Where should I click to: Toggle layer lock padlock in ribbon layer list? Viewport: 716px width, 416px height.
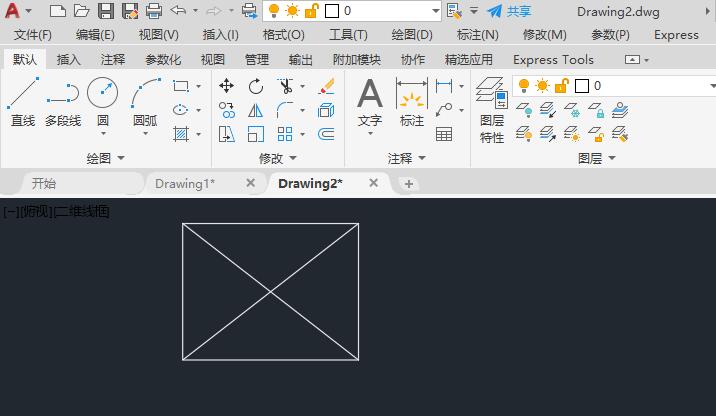pos(562,86)
